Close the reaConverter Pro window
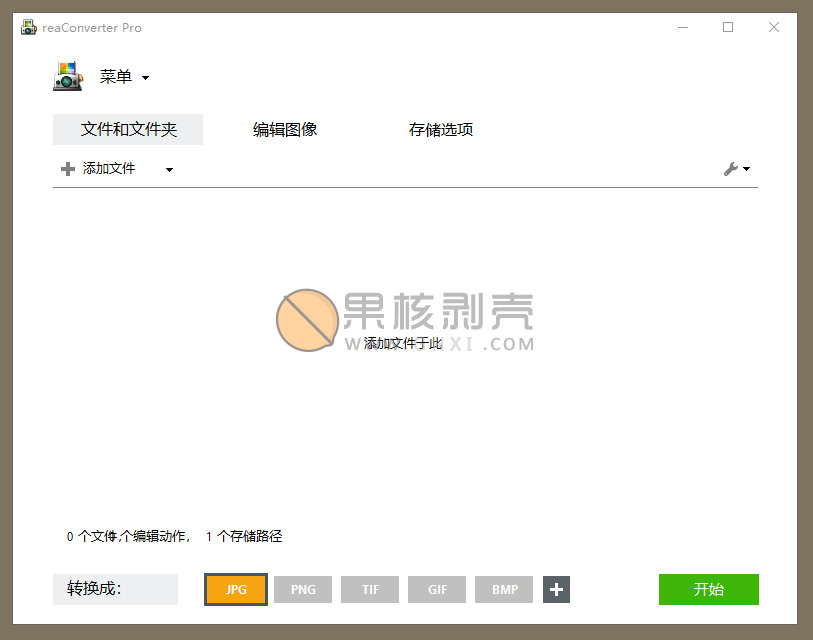 (x=773, y=28)
